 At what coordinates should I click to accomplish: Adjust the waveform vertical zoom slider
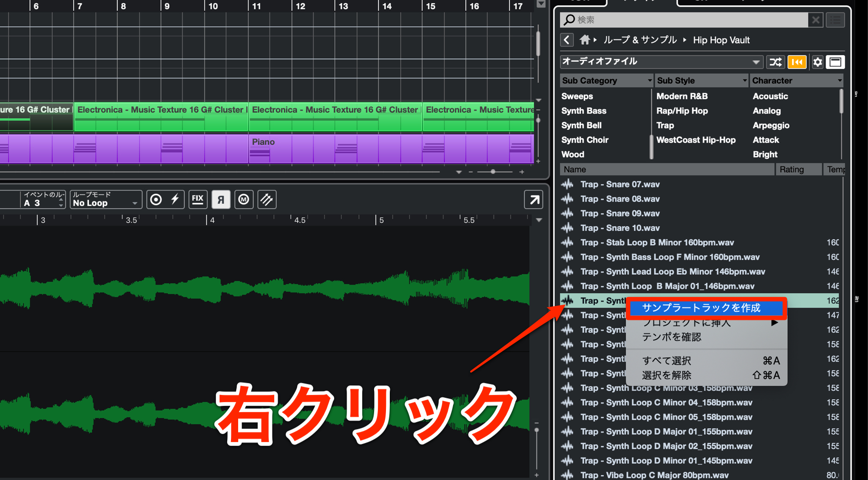tap(537, 430)
